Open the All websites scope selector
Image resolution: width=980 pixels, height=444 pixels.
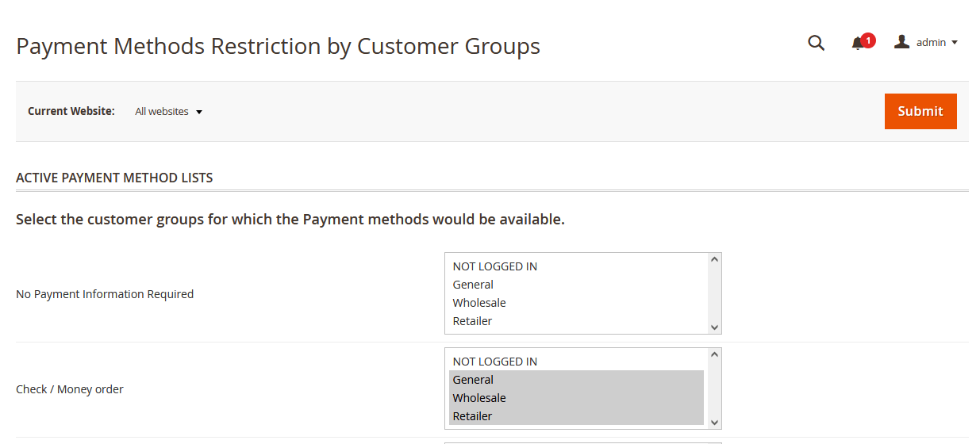[168, 112]
